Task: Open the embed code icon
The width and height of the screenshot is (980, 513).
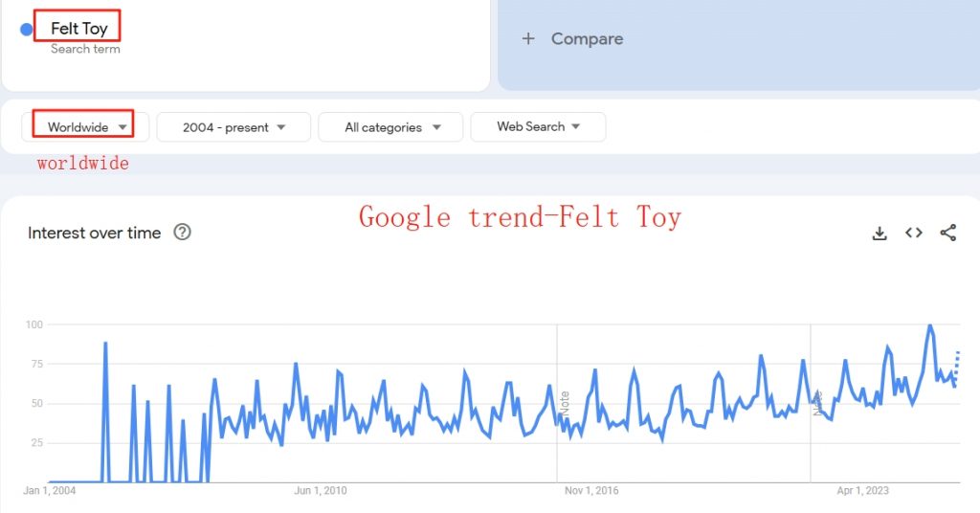Action: pyautogui.click(x=914, y=234)
